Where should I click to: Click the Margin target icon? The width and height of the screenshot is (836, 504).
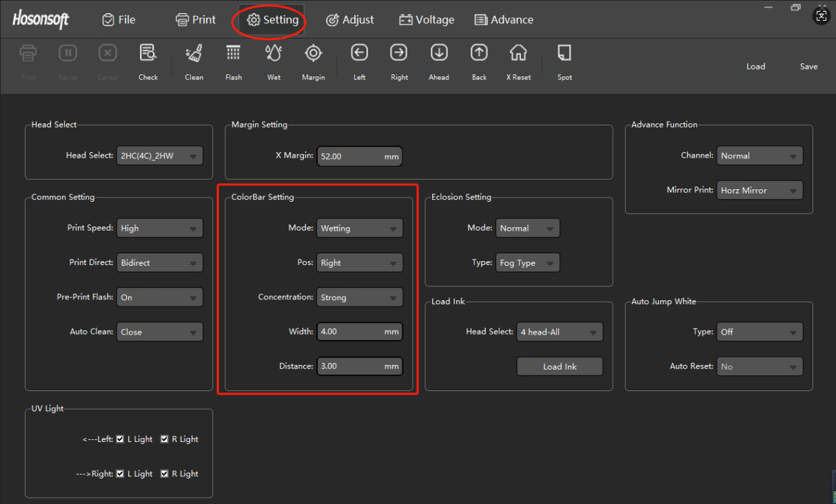(313, 54)
